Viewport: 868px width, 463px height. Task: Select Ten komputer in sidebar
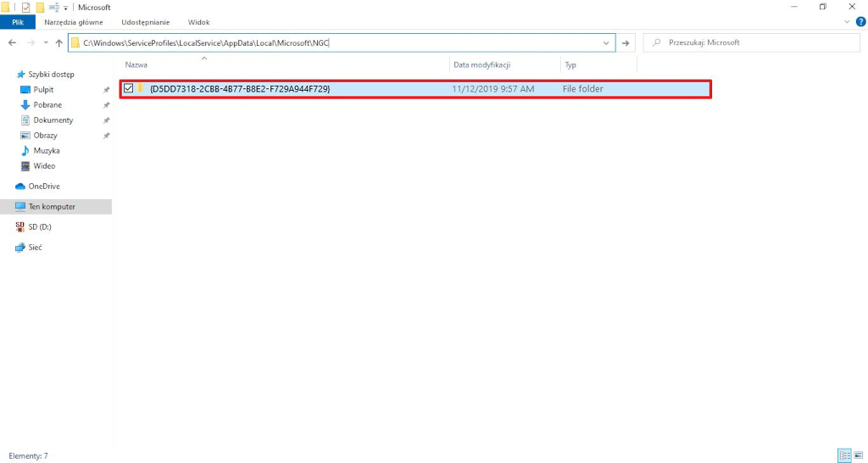point(56,207)
